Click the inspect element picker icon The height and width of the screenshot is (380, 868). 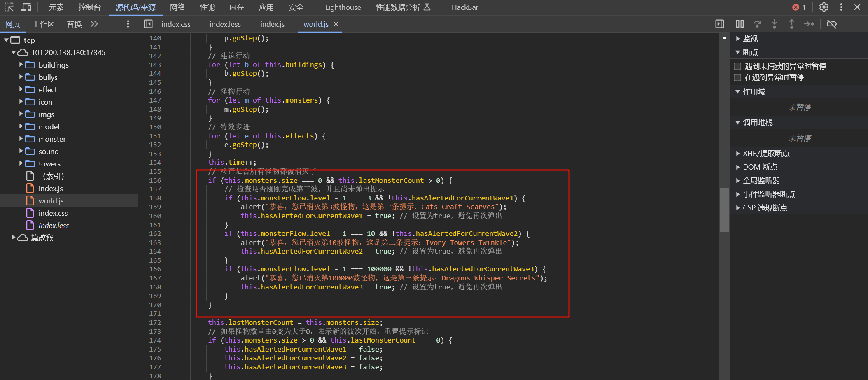[x=9, y=7]
